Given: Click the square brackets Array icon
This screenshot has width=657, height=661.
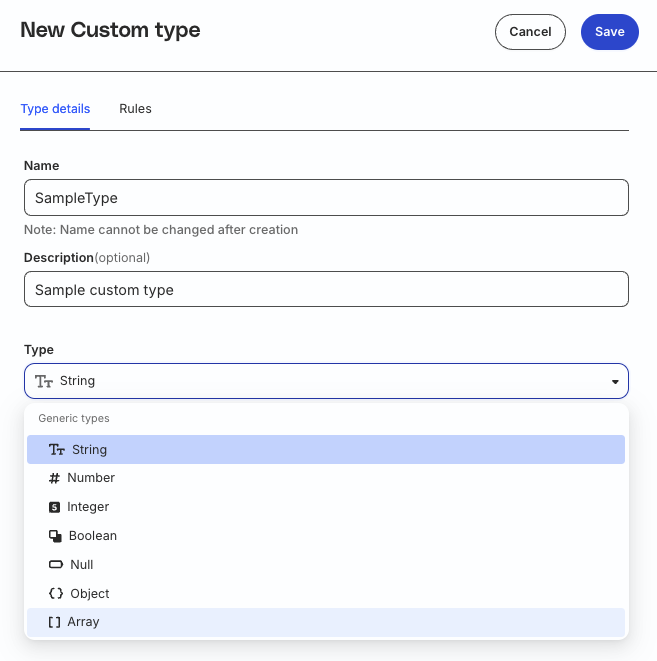Looking at the screenshot, I should 54,622.
